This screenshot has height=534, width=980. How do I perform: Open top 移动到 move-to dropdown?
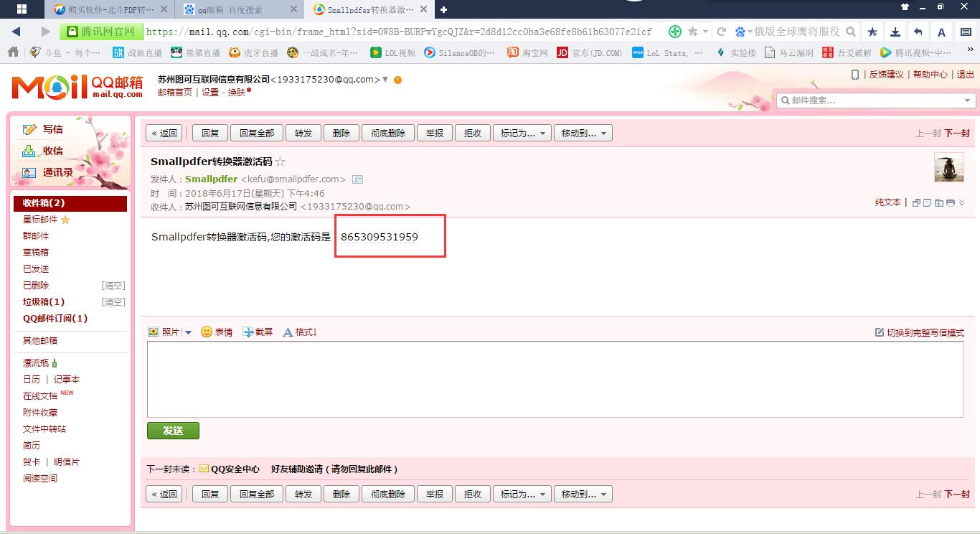point(583,133)
